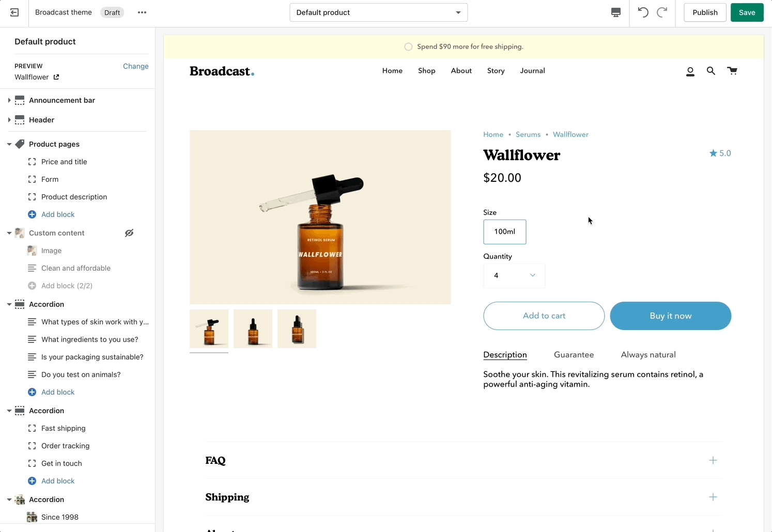Click the Publish button
The height and width of the screenshot is (532, 772).
705,12
